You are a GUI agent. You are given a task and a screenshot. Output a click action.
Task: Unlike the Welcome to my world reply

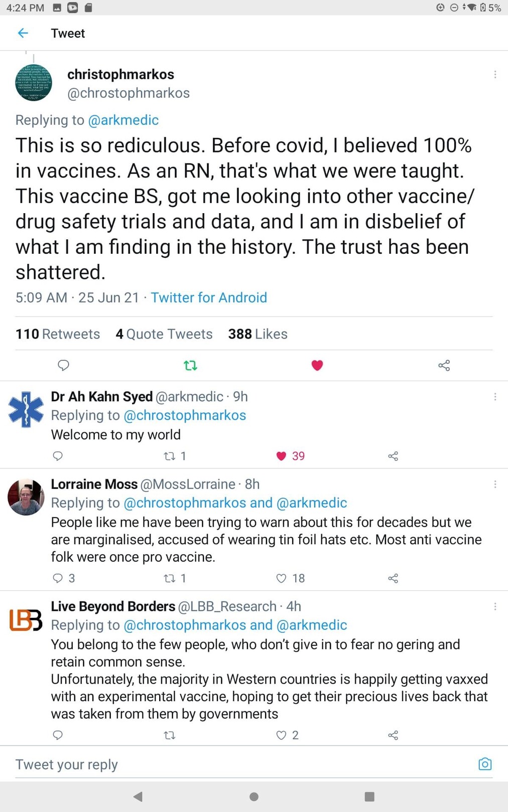(282, 456)
